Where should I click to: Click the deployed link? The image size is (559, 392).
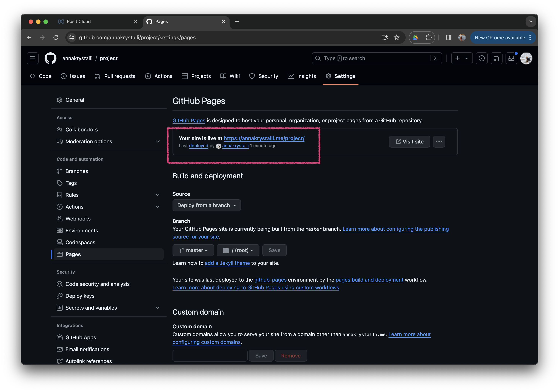[x=198, y=146]
